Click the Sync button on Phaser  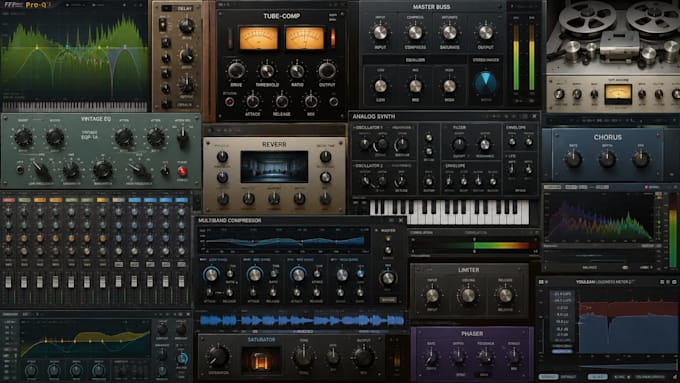460,375
